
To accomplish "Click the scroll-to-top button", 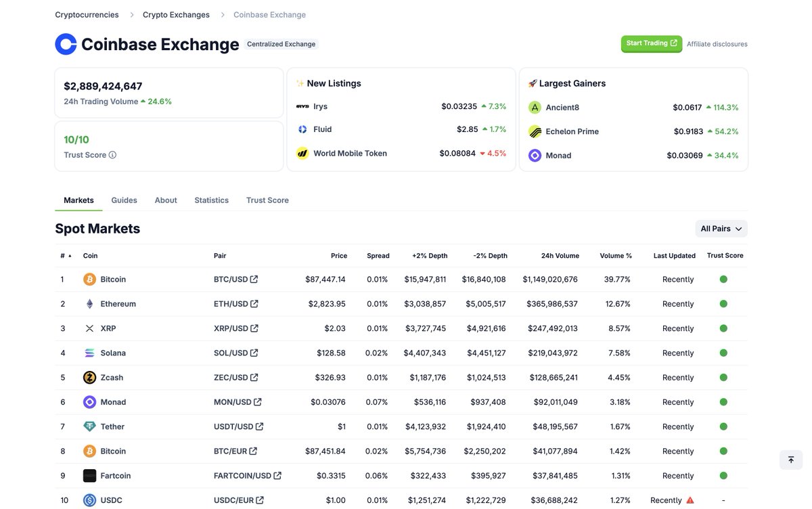I will pyautogui.click(x=790, y=459).
